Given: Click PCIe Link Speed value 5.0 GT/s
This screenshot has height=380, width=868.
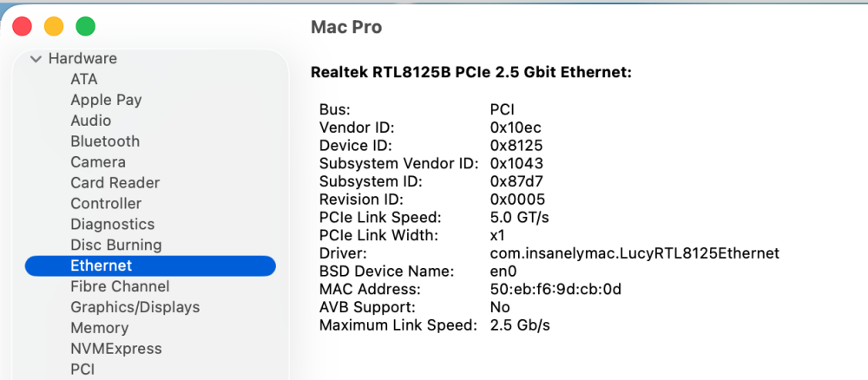Looking at the screenshot, I should (x=520, y=218).
